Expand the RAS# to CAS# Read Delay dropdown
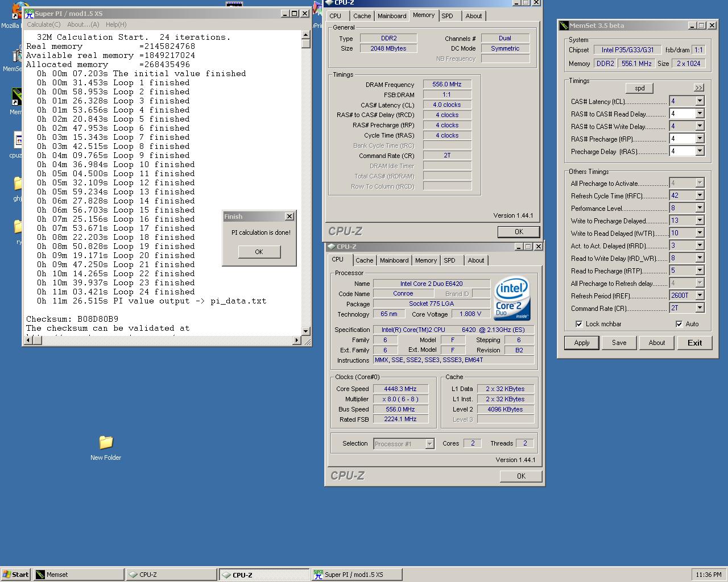 click(x=700, y=114)
